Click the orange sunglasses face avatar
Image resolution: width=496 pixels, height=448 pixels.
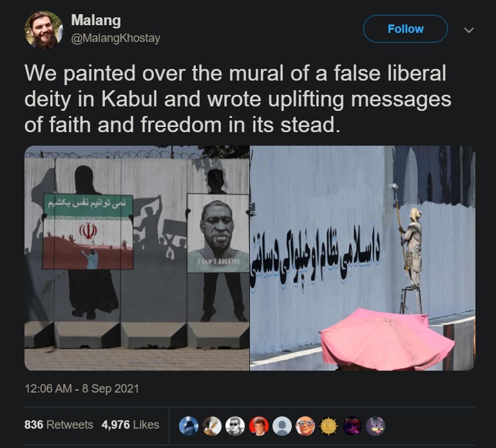point(305,426)
